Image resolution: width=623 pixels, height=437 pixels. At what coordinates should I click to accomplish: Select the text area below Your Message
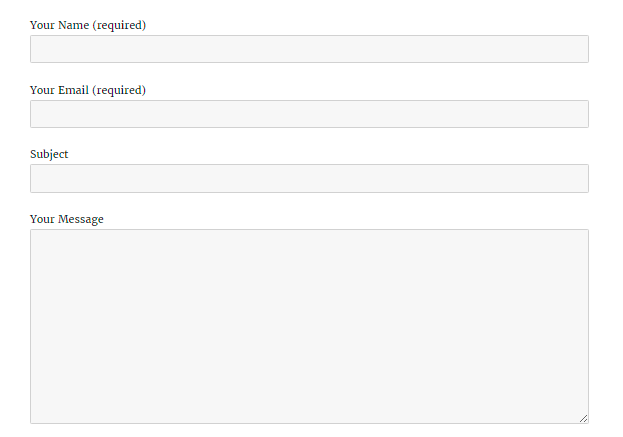click(x=309, y=326)
